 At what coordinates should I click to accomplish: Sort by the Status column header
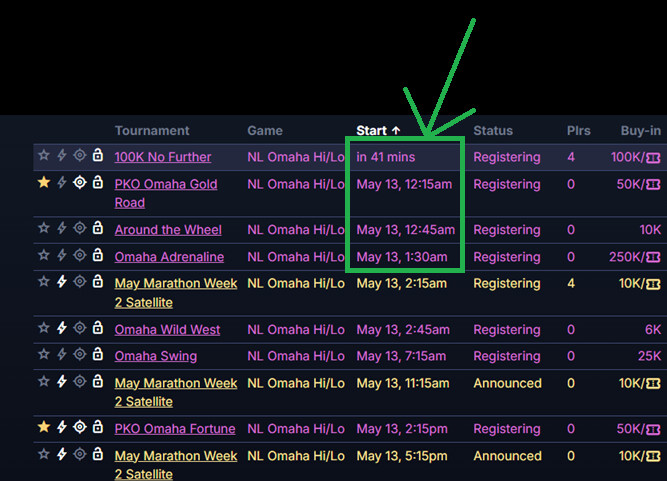(493, 131)
